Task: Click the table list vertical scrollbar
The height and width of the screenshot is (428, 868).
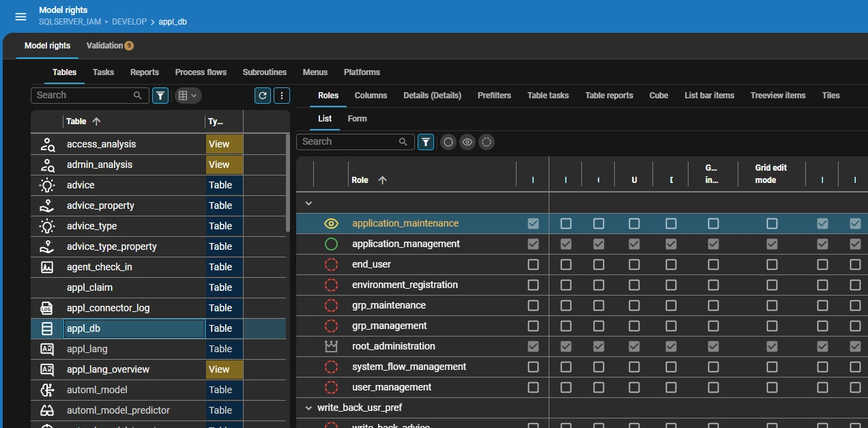Action: pyautogui.click(x=288, y=183)
